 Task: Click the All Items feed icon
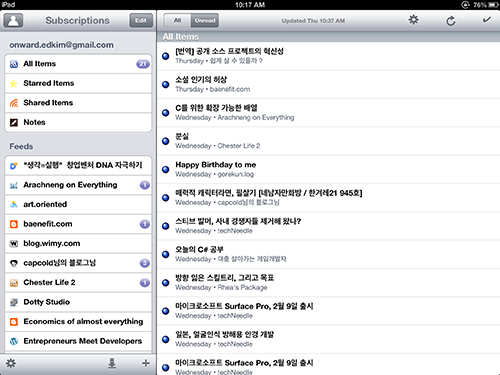point(14,64)
